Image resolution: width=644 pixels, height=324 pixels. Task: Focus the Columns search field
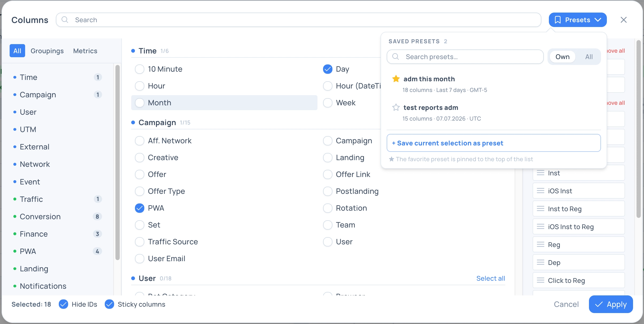click(298, 20)
